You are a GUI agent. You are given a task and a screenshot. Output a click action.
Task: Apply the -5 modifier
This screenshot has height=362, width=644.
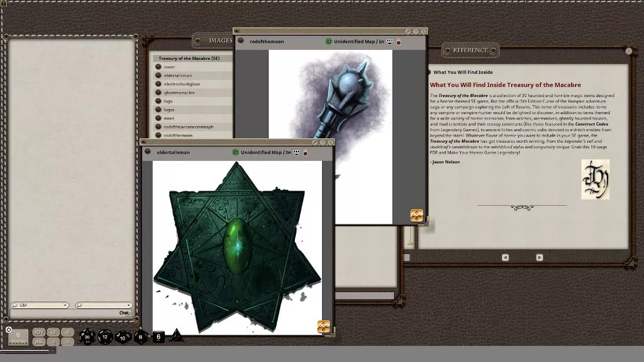tap(67, 342)
